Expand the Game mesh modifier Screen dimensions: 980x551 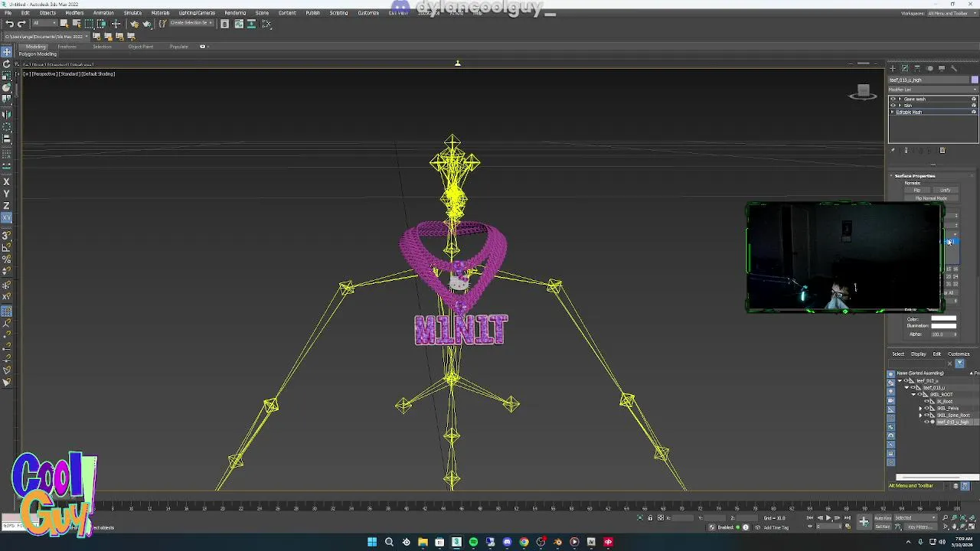900,99
